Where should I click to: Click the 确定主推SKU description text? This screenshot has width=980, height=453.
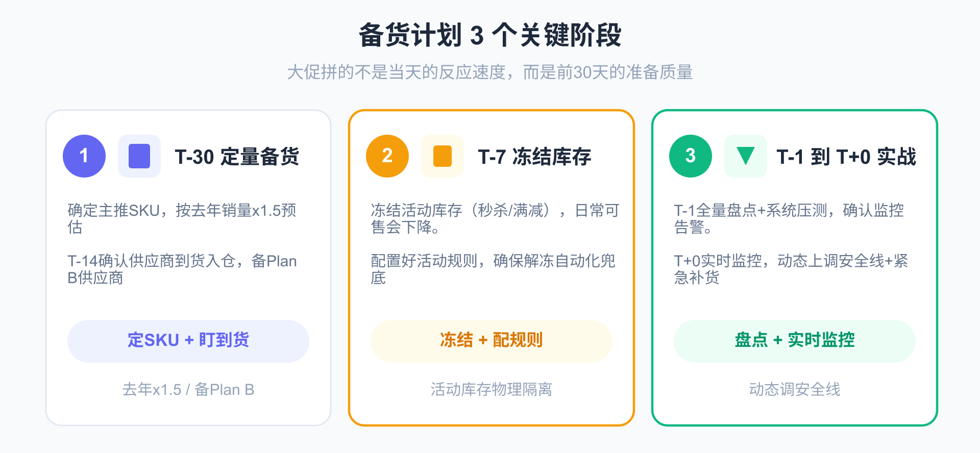tap(182, 218)
